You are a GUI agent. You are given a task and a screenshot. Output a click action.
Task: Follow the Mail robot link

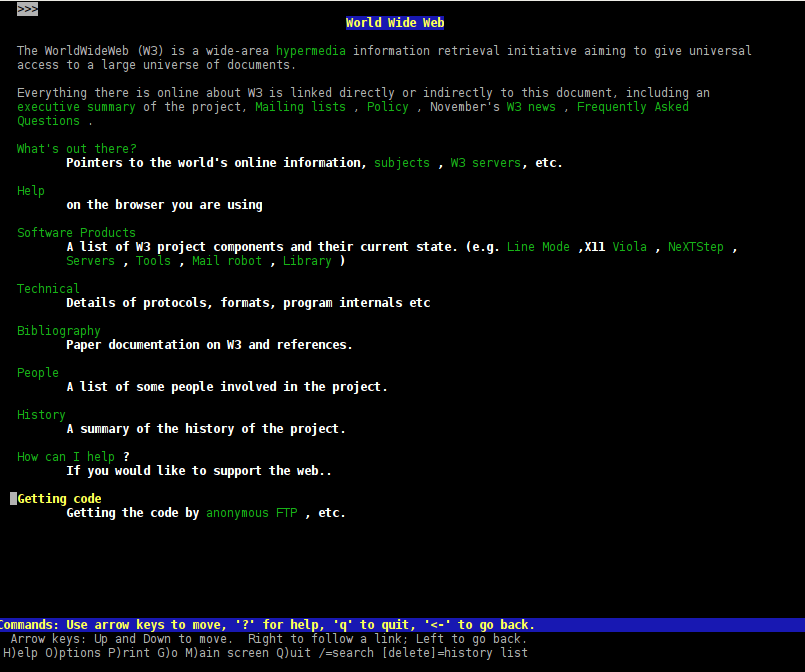pos(227,261)
